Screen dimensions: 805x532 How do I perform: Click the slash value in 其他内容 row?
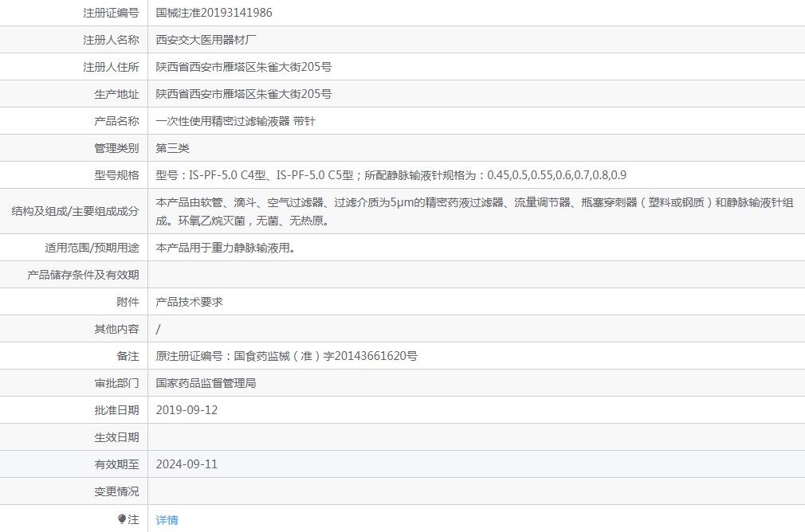click(158, 330)
